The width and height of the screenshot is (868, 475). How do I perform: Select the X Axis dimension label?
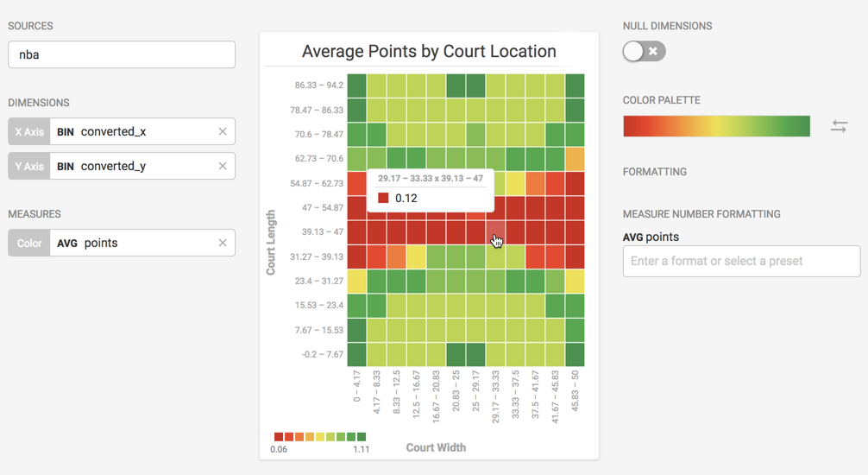click(29, 131)
